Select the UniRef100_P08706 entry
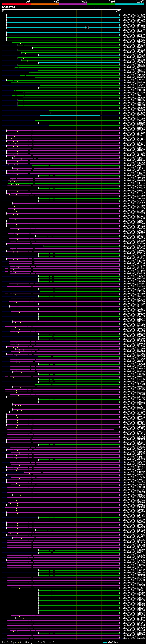Image resolution: width=146 pixels, height=644 pixels. 133,201
